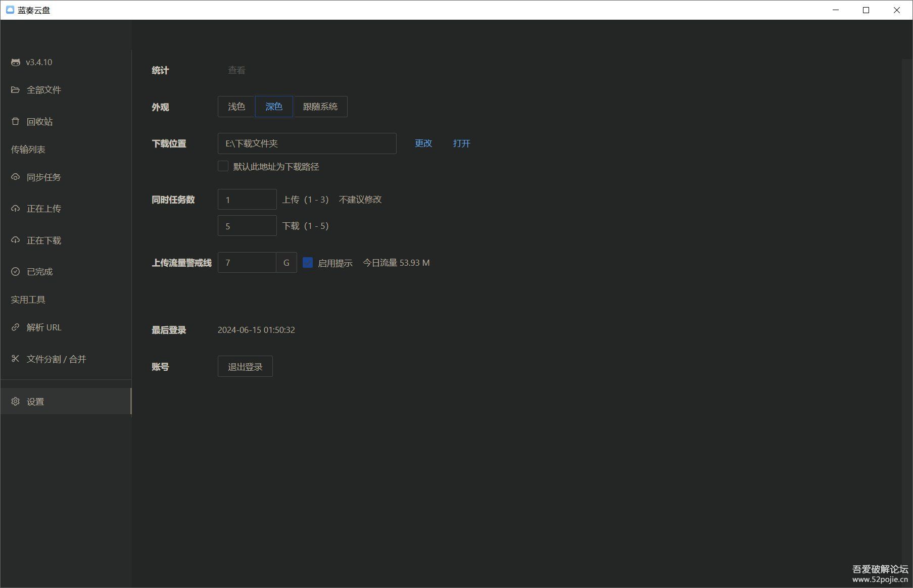Click the gear icon beside 设置
The image size is (913, 588).
15,401
